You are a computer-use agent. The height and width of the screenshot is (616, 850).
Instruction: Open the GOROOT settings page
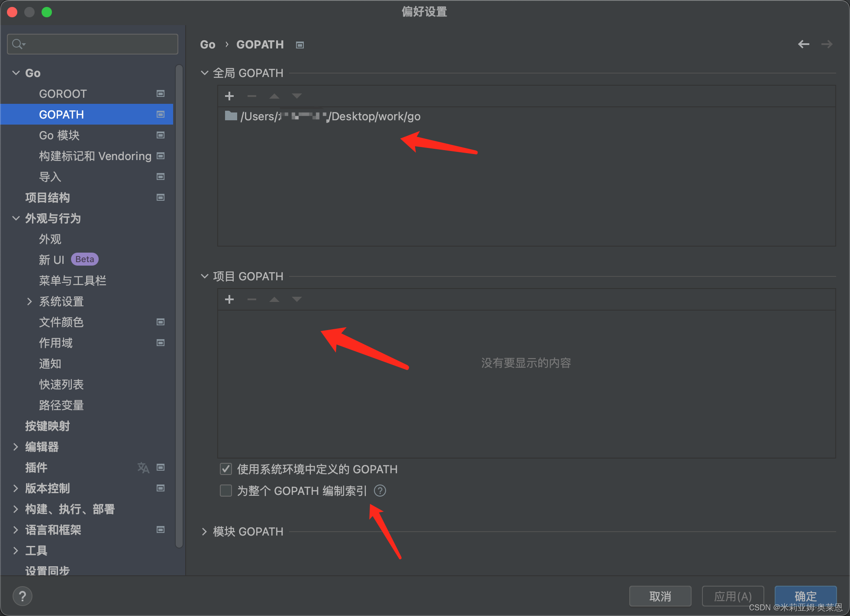pos(63,94)
